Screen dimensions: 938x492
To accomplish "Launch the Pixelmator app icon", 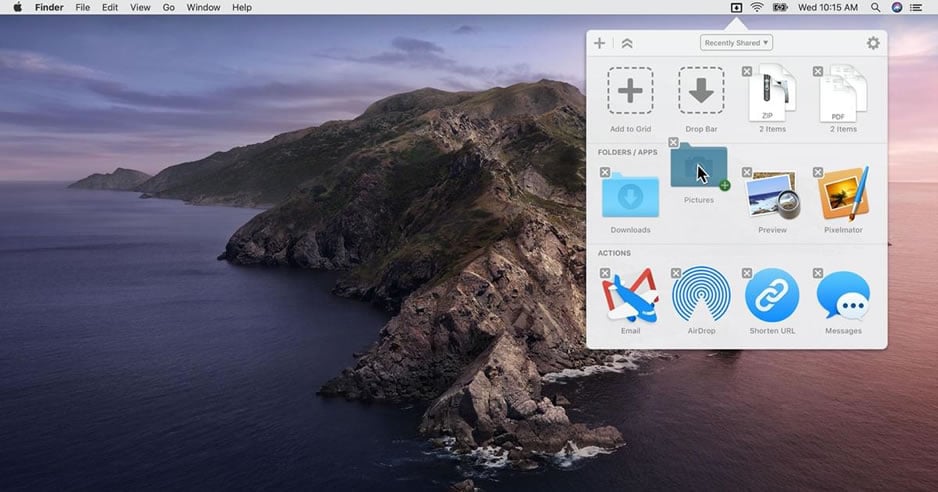I will [x=843, y=194].
